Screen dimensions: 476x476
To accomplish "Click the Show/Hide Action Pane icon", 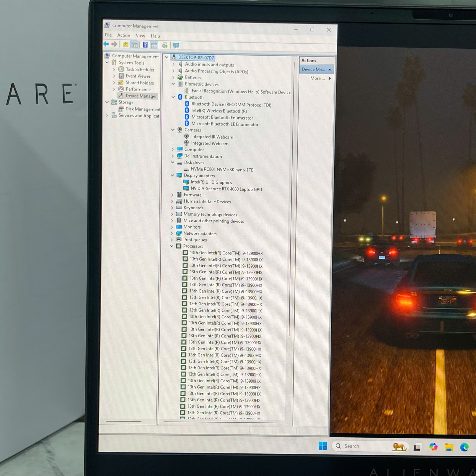I will (154, 45).
